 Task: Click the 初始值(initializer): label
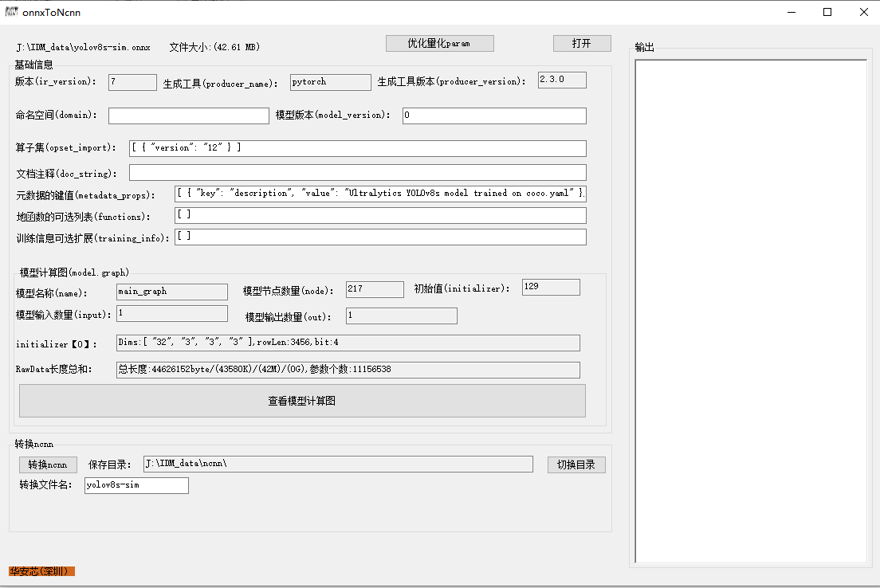tap(462, 288)
